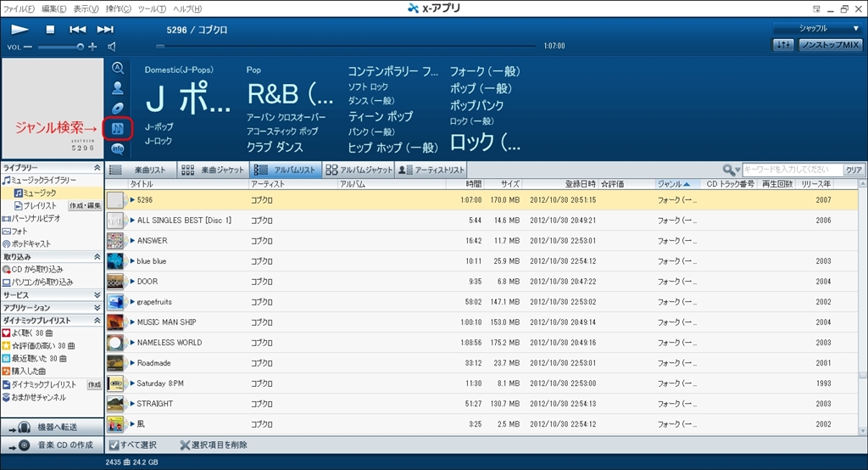Click the 機器へ転送 button
Screen dimensions: 868x470
(52, 428)
